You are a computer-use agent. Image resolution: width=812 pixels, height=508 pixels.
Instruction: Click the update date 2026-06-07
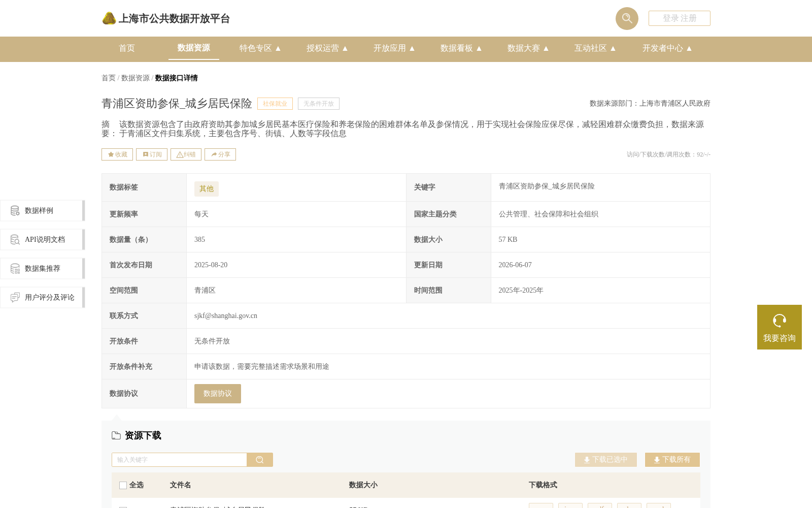(515, 265)
